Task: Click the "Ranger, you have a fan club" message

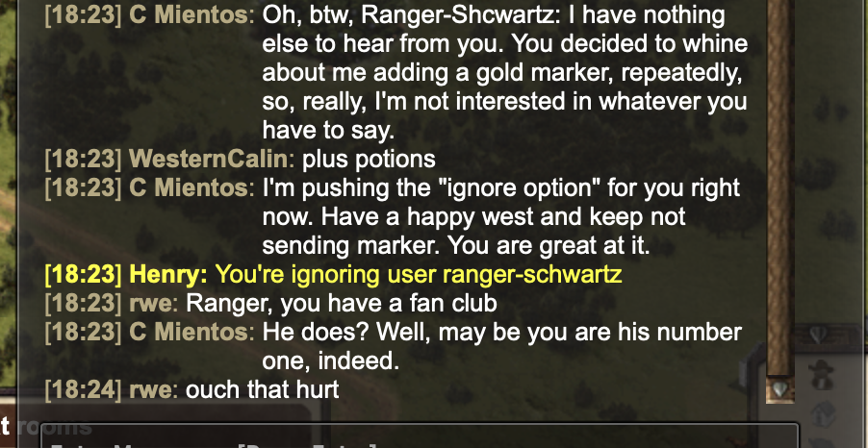Action: point(341,304)
